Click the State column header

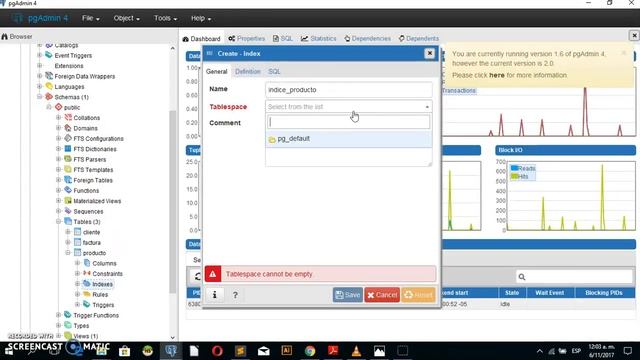(x=511, y=293)
